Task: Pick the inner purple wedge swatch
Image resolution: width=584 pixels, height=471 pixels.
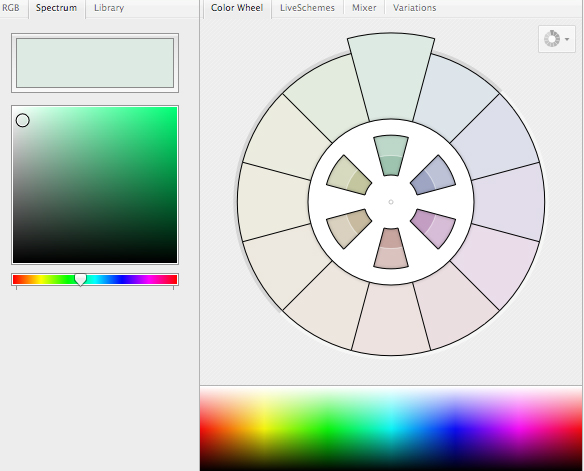Action: [x=433, y=228]
